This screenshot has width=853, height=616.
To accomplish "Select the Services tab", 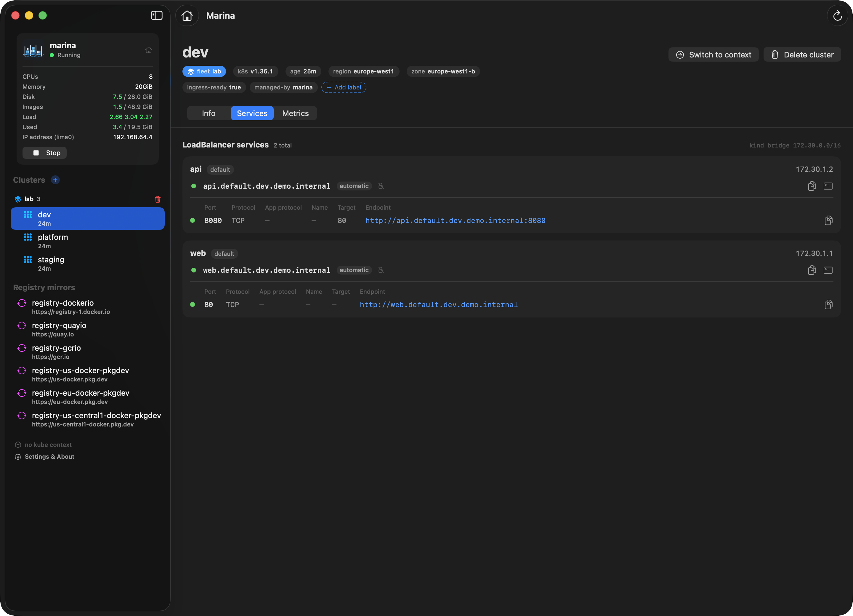I will (x=252, y=113).
